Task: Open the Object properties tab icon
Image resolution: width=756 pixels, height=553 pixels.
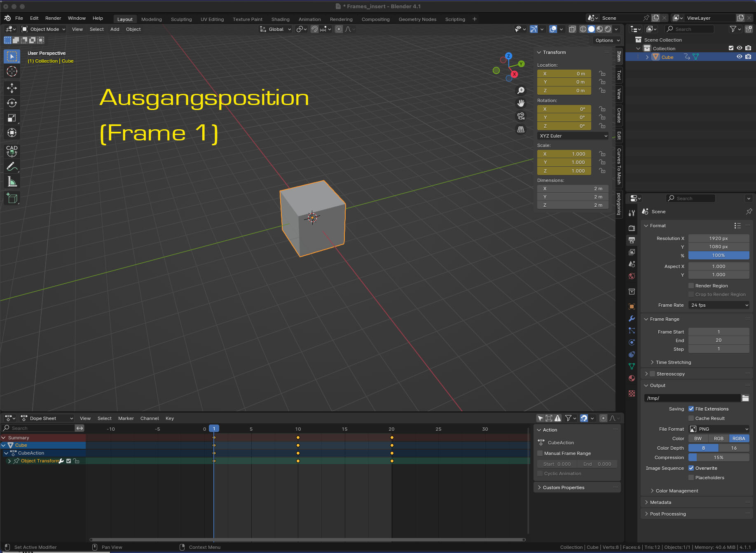Action: 632,306
